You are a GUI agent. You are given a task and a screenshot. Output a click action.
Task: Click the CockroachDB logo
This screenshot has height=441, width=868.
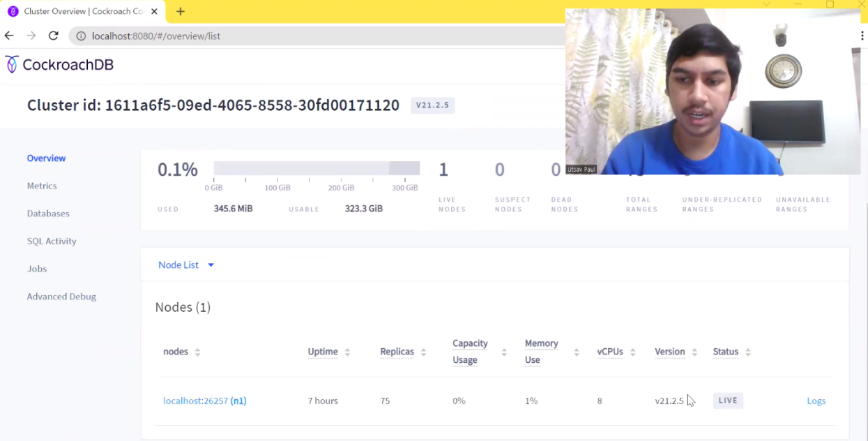click(x=59, y=65)
